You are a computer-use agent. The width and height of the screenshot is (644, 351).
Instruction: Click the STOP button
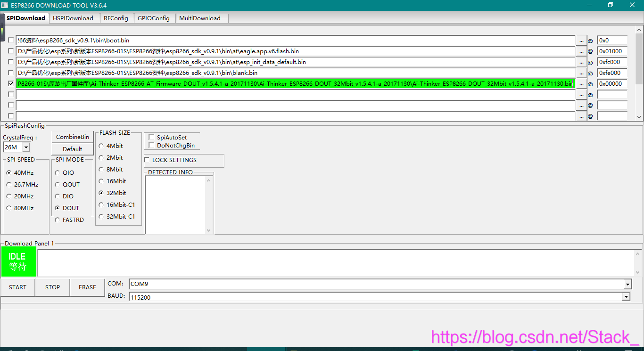tap(53, 287)
